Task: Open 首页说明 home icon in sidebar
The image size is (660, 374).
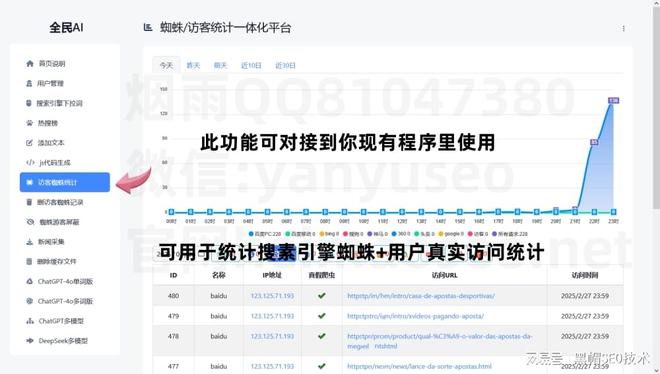Action: [x=29, y=64]
